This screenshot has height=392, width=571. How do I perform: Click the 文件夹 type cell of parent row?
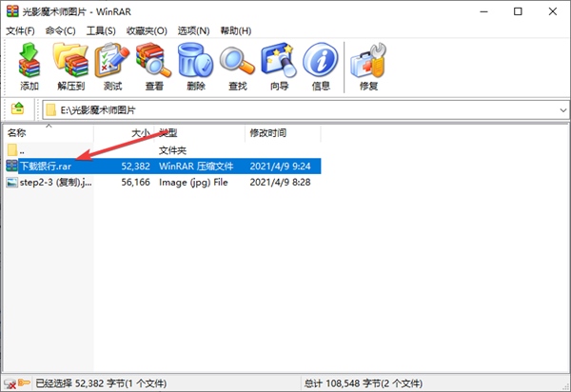[172, 150]
